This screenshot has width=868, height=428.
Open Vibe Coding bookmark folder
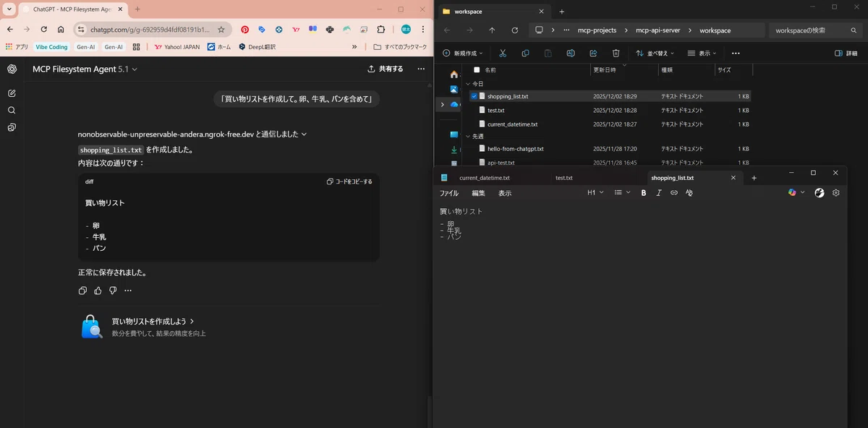pyautogui.click(x=51, y=47)
